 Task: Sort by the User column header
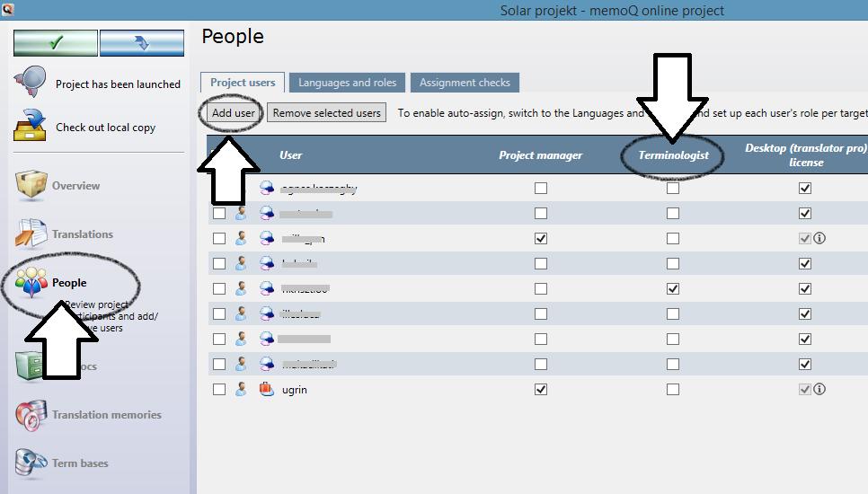tap(290, 154)
